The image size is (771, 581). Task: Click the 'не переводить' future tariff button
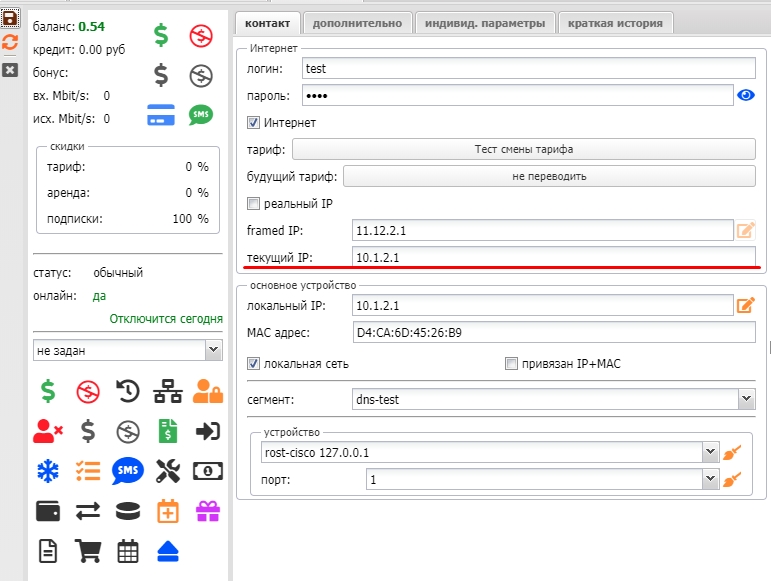[x=549, y=176]
